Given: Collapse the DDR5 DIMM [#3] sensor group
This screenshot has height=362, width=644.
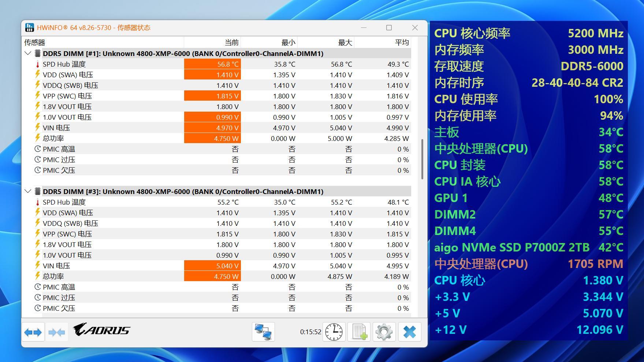Looking at the screenshot, I should tap(27, 191).
